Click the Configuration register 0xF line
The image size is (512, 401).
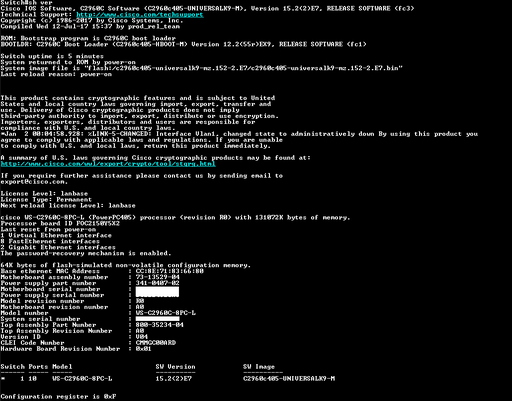58,397
